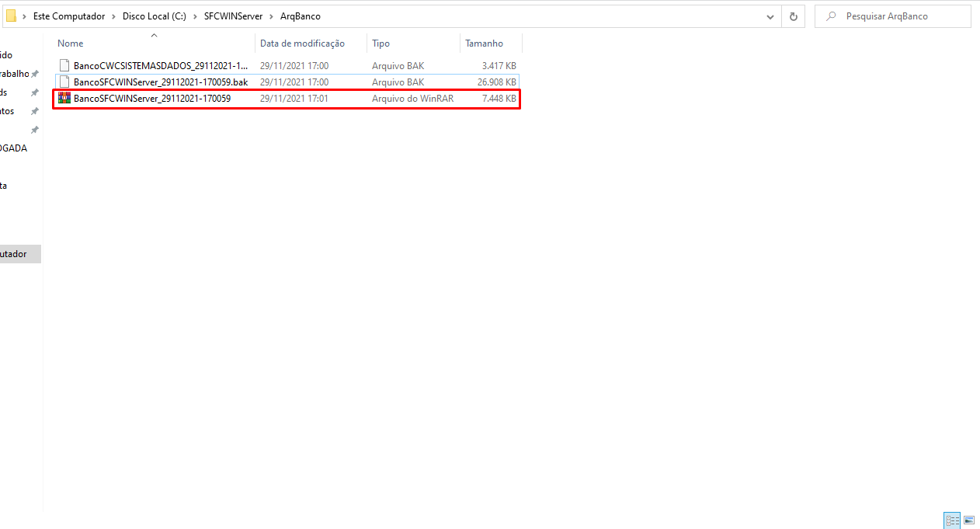This screenshot has width=980, height=529.
Task: Click the BancoCWCSISTEMASDADOS file icon
Action: pos(64,66)
